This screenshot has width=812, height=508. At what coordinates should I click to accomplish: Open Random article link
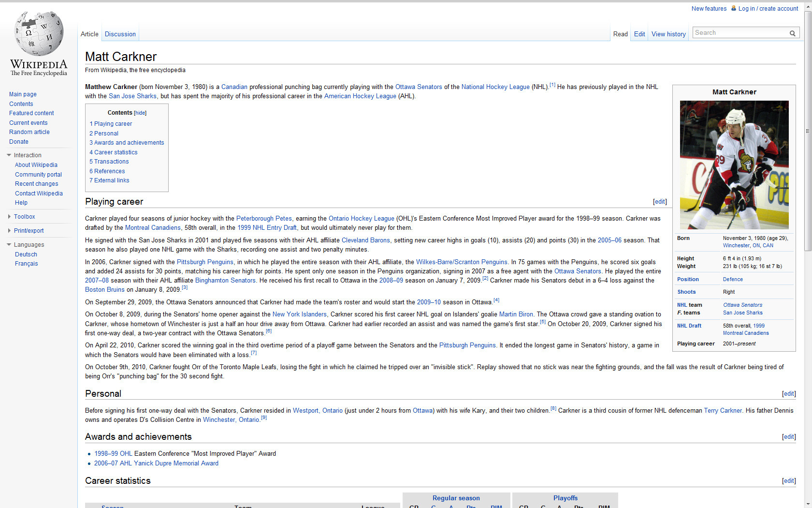(29, 132)
